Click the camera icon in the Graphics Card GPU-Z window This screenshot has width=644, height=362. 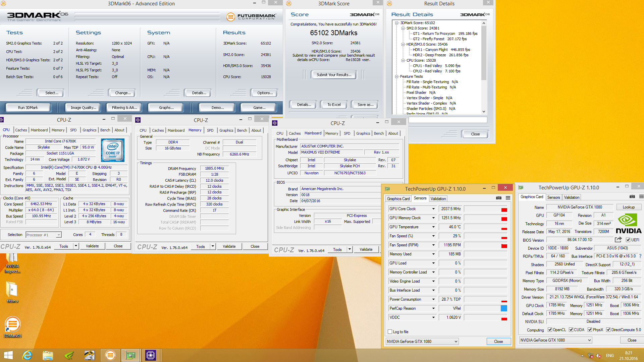[x=632, y=197]
